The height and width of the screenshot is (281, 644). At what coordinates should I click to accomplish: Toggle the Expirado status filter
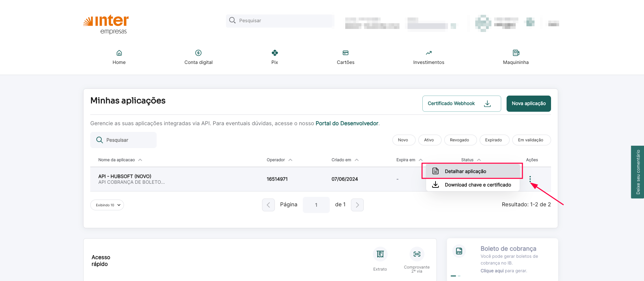pyautogui.click(x=494, y=140)
